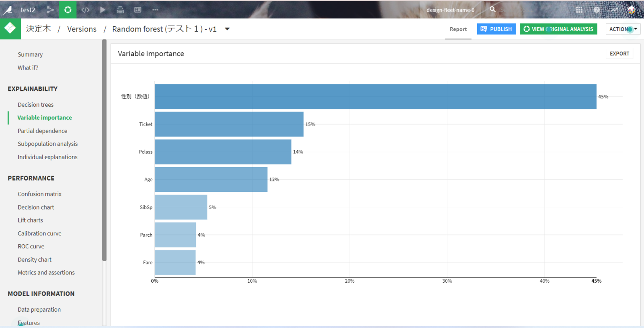This screenshot has width=644, height=328.
Task: Open Confusion matrix in sidebar
Action: tap(39, 194)
